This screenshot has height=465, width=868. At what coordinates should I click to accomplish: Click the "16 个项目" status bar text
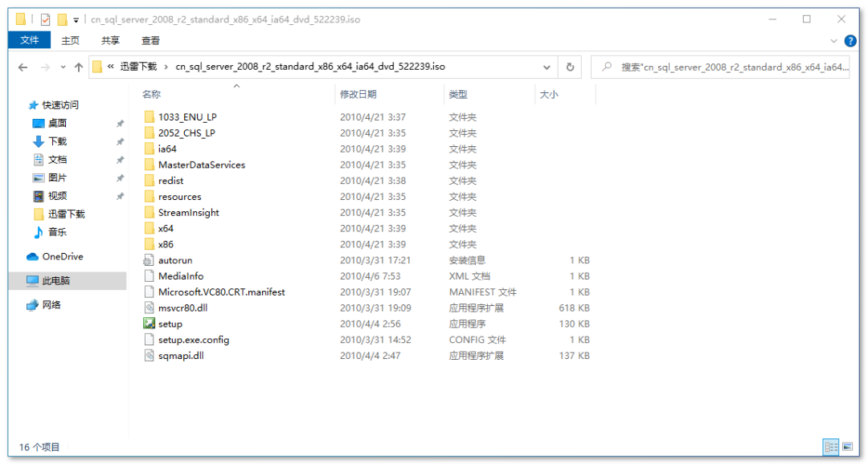pos(39,447)
